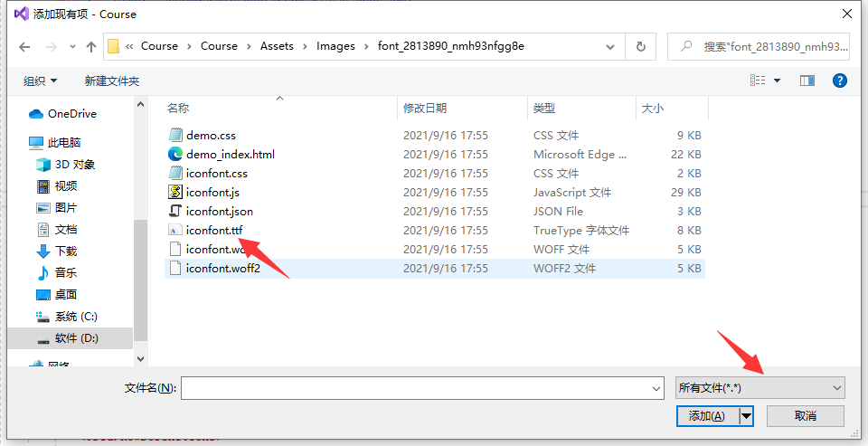This screenshot has height=446, width=868.
Task: Select 此电脑 in the navigation pane
Action: [x=55, y=142]
